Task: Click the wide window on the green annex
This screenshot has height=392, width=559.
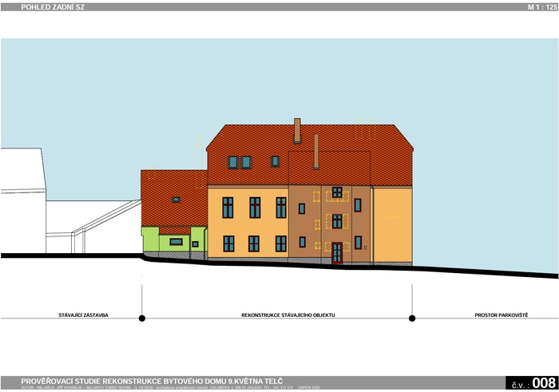Action: 176,241
